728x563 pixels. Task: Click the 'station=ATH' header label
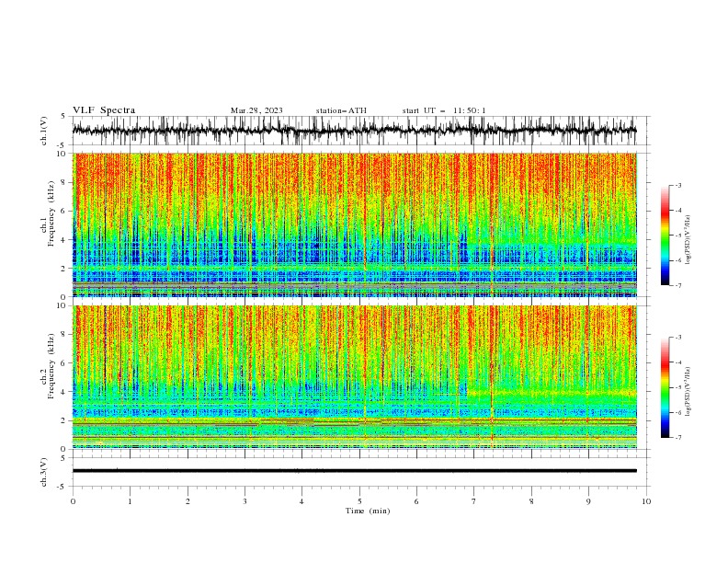tap(341, 110)
